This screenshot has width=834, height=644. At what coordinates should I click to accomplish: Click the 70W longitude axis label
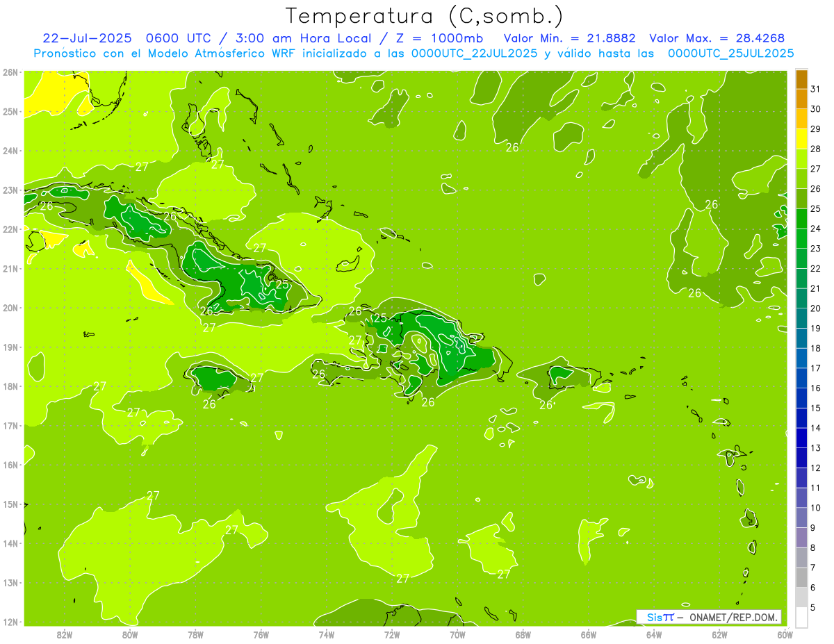[457, 634]
